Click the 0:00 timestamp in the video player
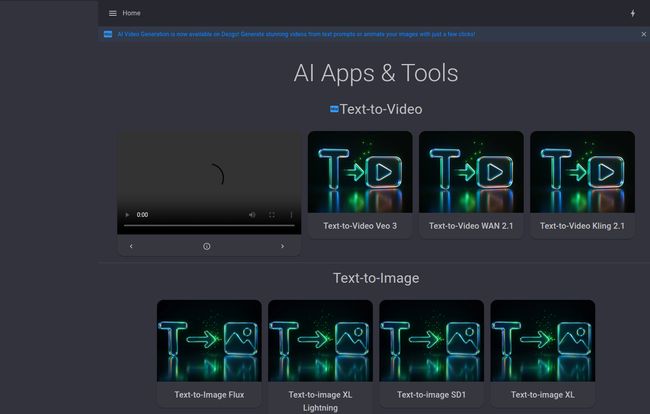This screenshot has height=414, width=650. [142, 215]
